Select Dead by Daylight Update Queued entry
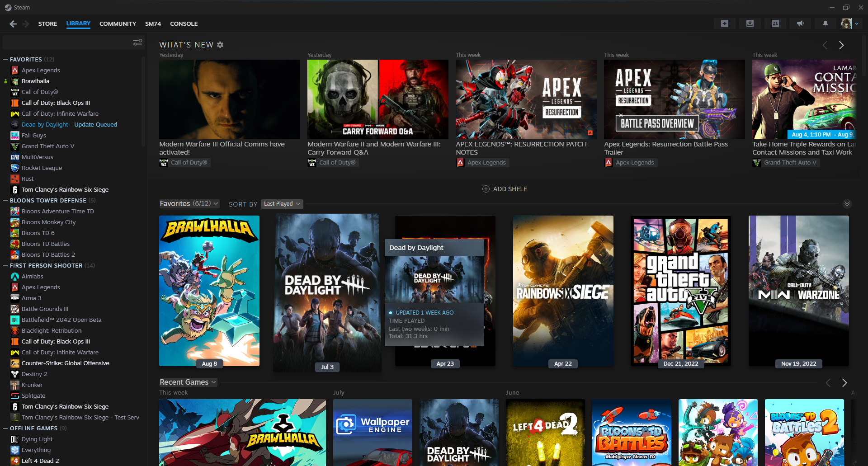The width and height of the screenshot is (868, 466). tap(69, 124)
